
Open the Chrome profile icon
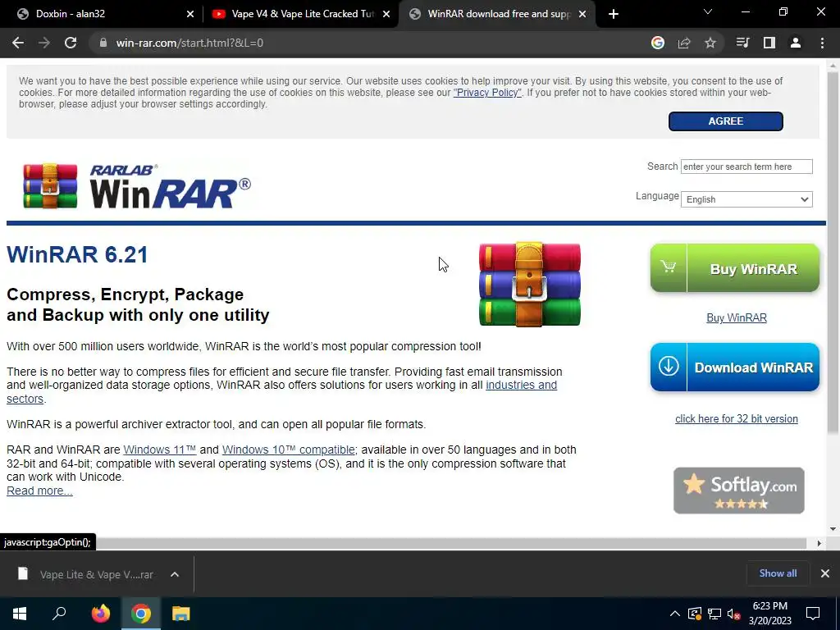(796, 43)
